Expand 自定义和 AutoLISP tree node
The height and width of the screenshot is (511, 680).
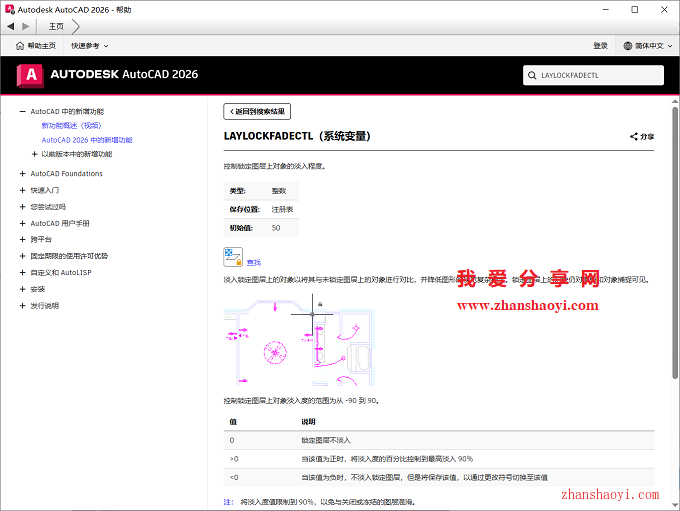23,272
